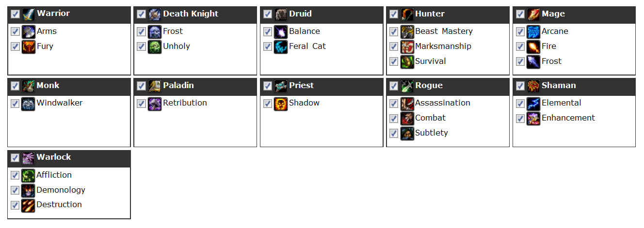Click the Demonology label under Warlock
Screen dimensions: 644x228
[61, 190]
